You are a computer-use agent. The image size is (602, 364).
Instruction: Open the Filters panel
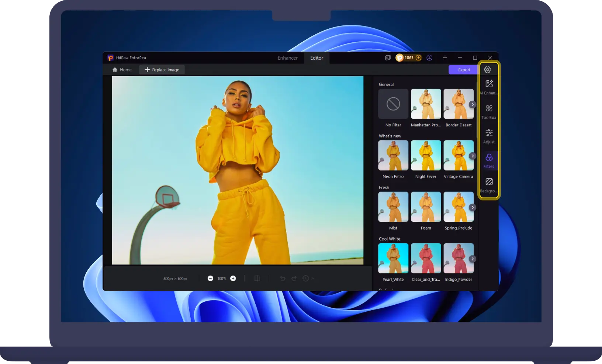[x=489, y=160]
